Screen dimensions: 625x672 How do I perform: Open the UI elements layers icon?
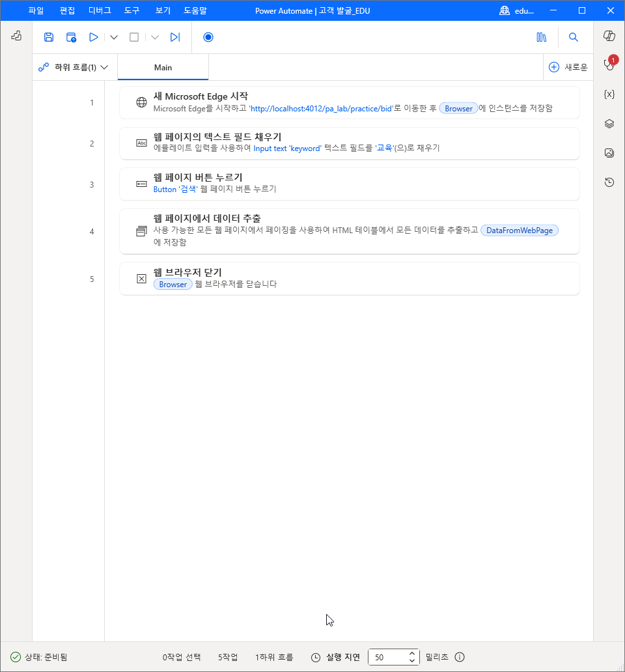(609, 124)
